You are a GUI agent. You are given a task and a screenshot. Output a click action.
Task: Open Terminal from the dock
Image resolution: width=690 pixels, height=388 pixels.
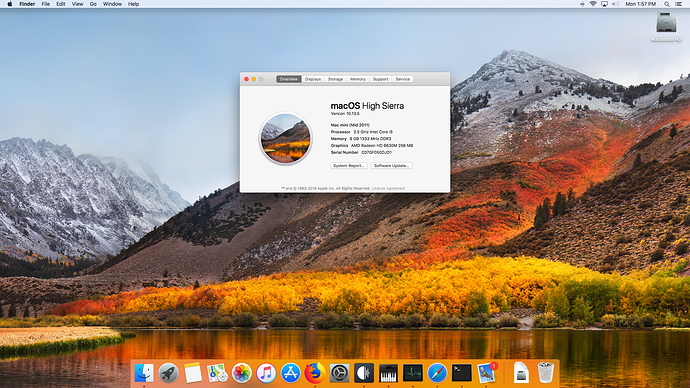462,373
